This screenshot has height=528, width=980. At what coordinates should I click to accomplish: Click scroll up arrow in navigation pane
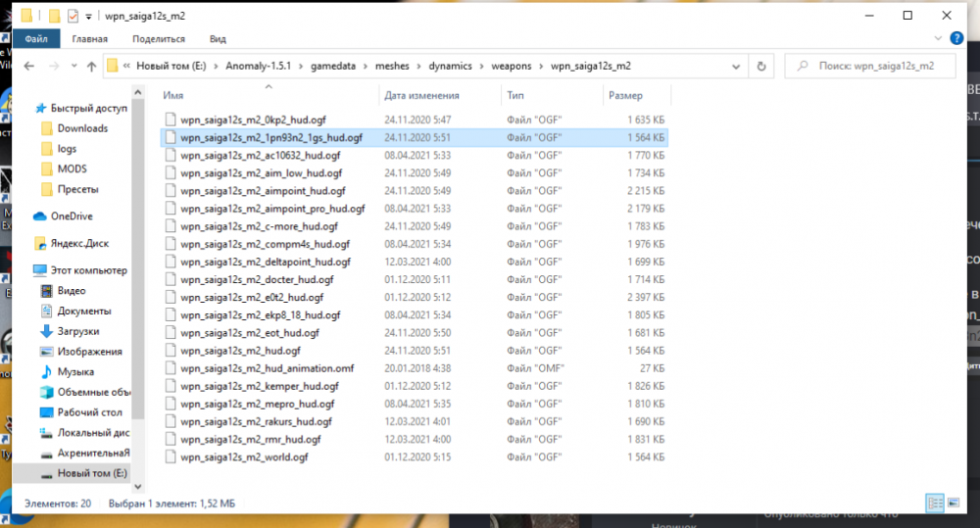(x=138, y=92)
